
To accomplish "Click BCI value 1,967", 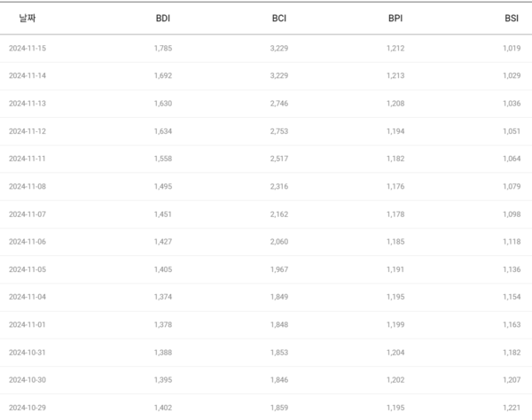I will 279,269.
